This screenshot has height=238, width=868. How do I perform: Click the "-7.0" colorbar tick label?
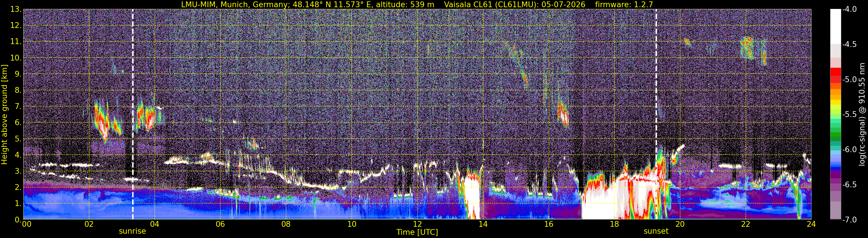(850, 220)
